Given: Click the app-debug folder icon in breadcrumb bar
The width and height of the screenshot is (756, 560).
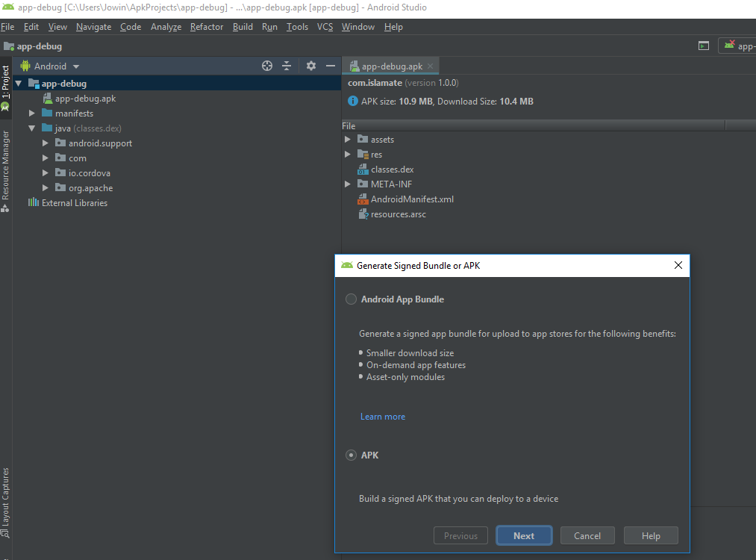Looking at the screenshot, I should (9, 46).
